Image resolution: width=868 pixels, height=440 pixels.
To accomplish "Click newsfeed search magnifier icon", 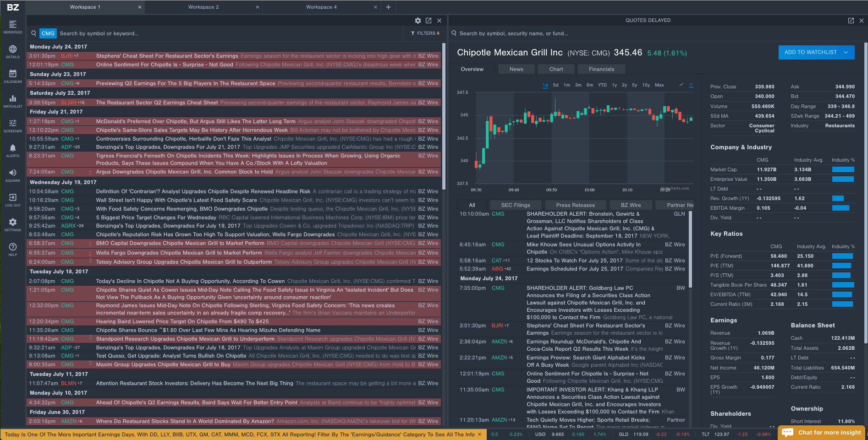I will coord(33,33).
